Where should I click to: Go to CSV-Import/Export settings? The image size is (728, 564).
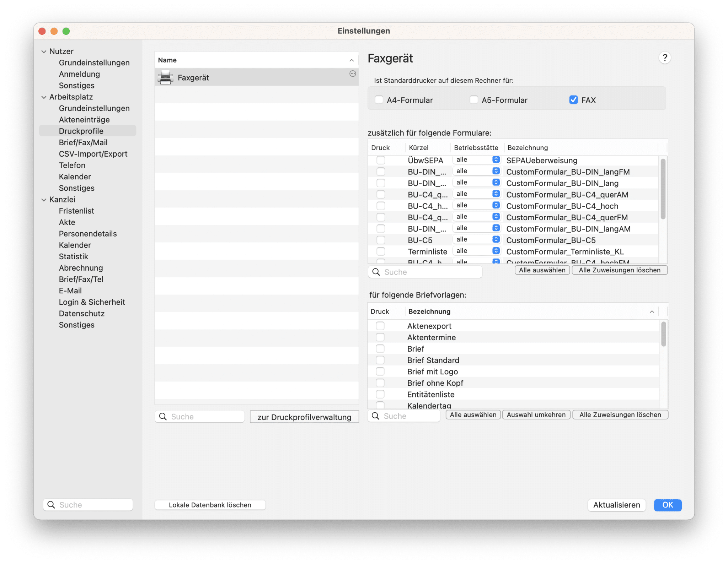pyautogui.click(x=93, y=154)
